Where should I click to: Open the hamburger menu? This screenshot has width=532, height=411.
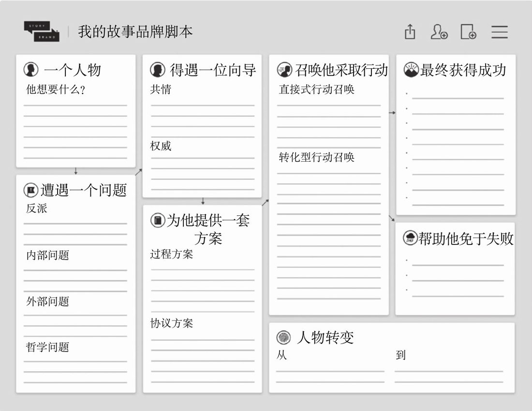[499, 32]
